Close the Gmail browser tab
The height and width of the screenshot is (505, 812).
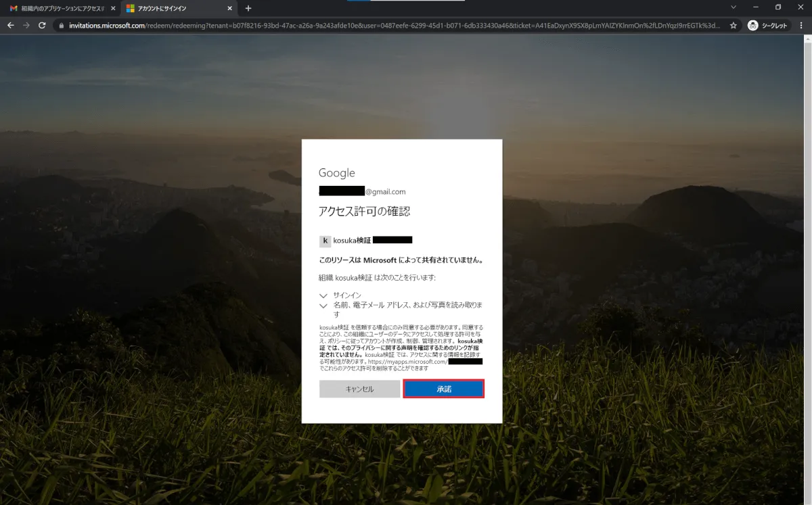[x=112, y=8]
